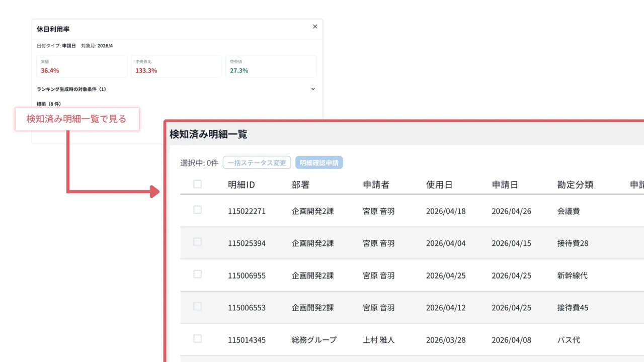Click the バス代 cell
The width and height of the screenshot is (644, 362).
[x=569, y=340]
